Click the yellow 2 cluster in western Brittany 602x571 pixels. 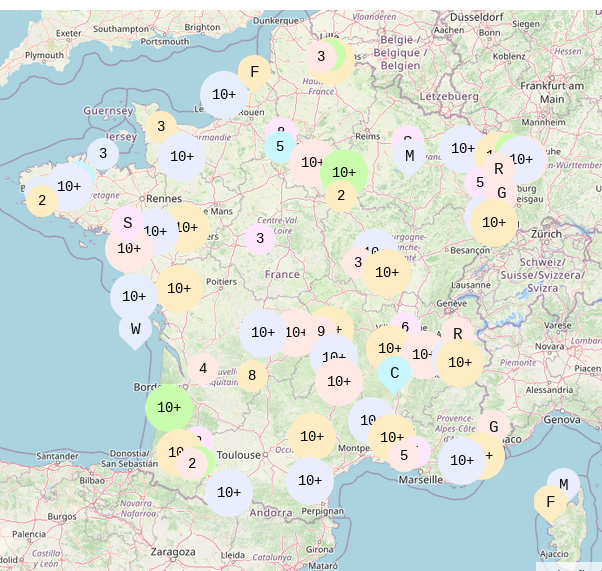coord(42,201)
